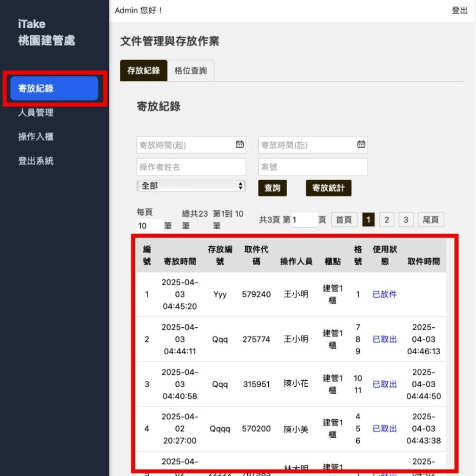Click 登出系統 in the sidebar

pyautogui.click(x=36, y=161)
